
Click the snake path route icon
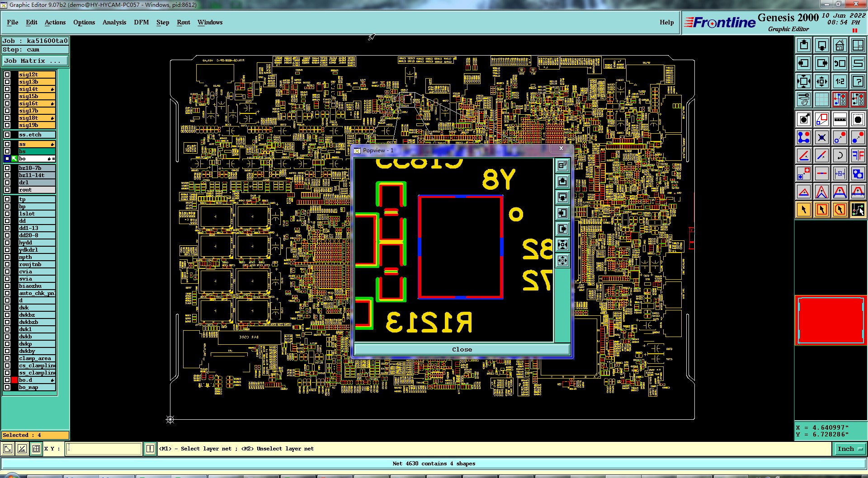[858, 63]
